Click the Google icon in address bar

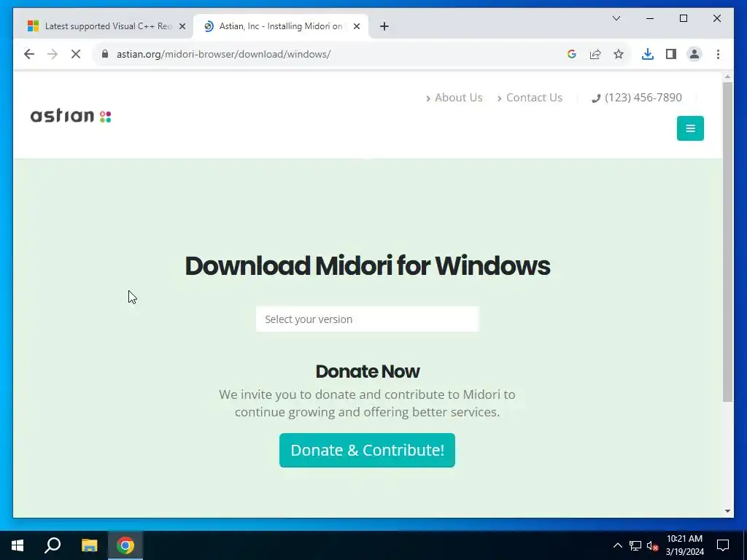pyautogui.click(x=572, y=54)
